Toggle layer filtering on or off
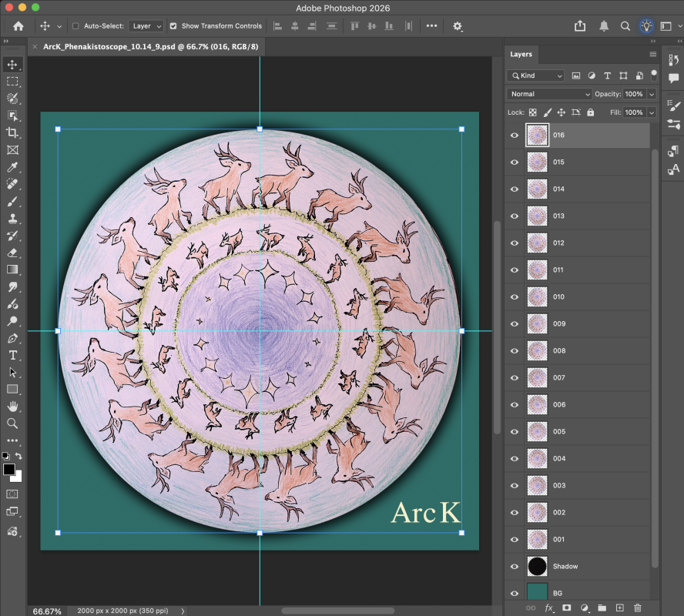The image size is (684, 616). [x=653, y=75]
